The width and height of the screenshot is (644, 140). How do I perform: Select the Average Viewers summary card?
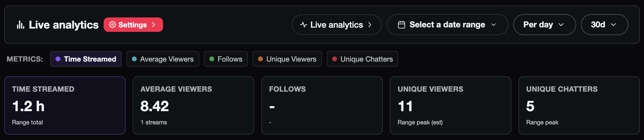tap(193, 105)
